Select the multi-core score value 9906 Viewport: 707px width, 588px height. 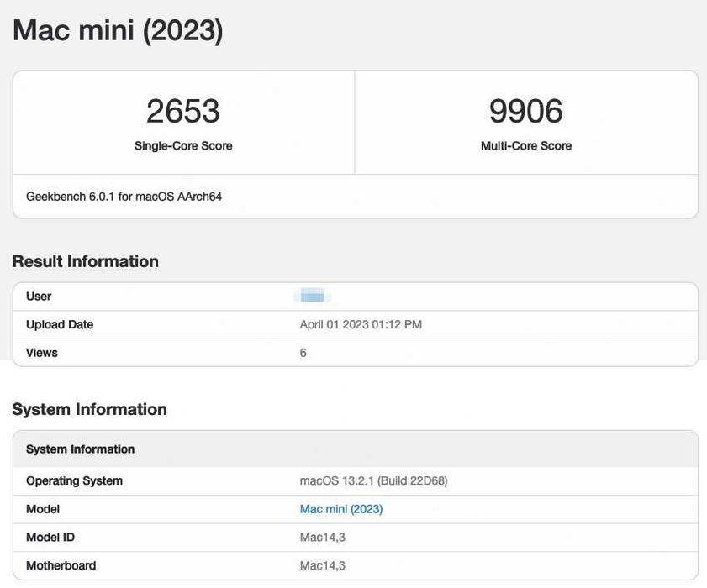click(526, 111)
